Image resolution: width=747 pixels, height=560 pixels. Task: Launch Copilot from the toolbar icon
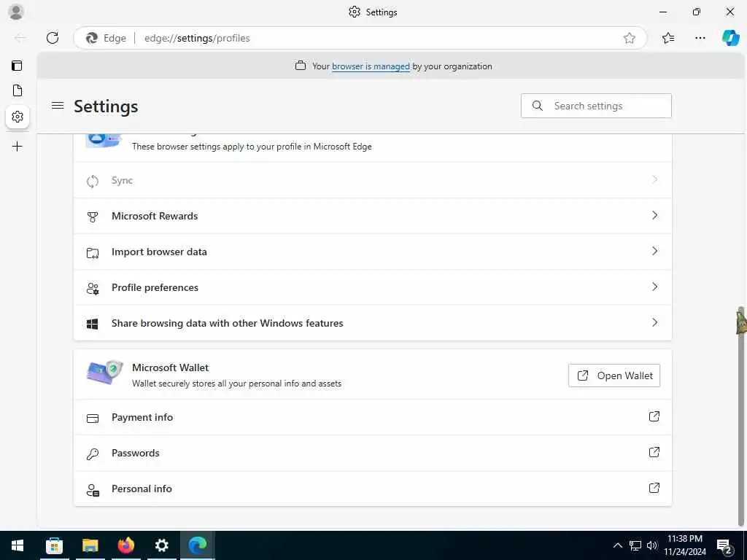point(731,38)
